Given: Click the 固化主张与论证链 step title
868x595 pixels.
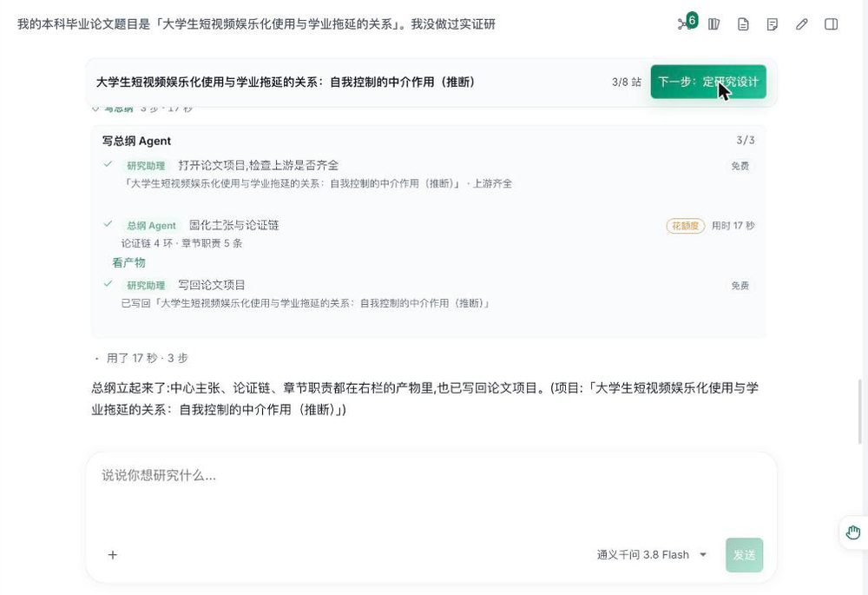Looking at the screenshot, I should tap(234, 225).
